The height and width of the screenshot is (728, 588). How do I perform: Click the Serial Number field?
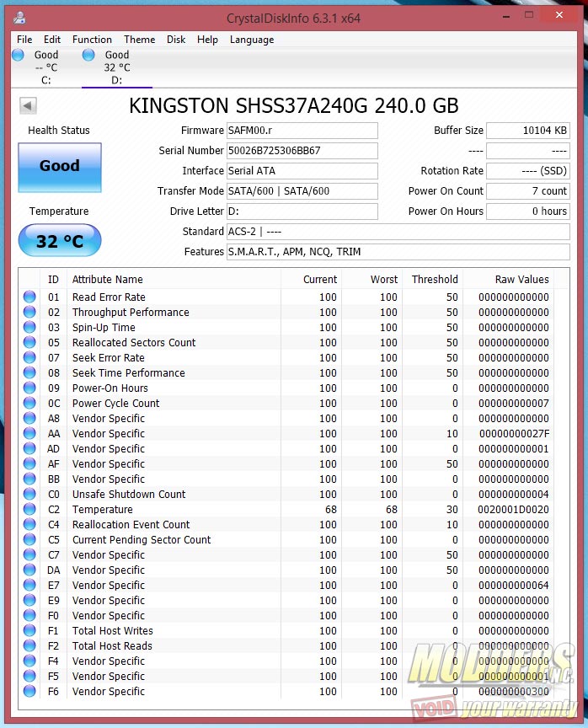(x=302, y=151)
